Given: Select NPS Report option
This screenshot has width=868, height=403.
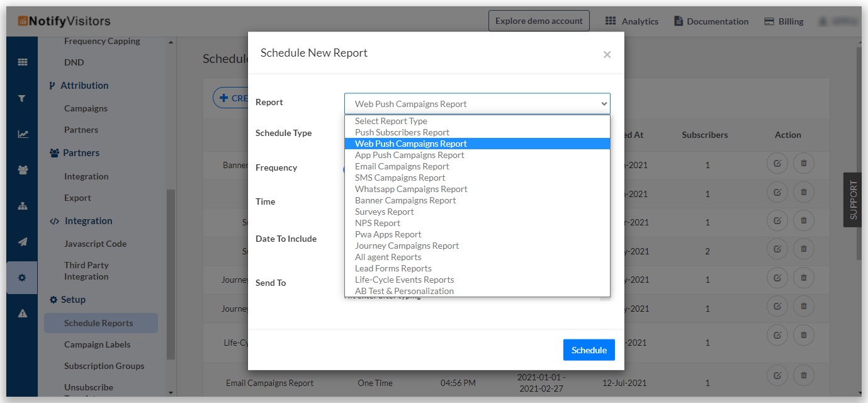Looking at the screenshot, I should [477, 223].
